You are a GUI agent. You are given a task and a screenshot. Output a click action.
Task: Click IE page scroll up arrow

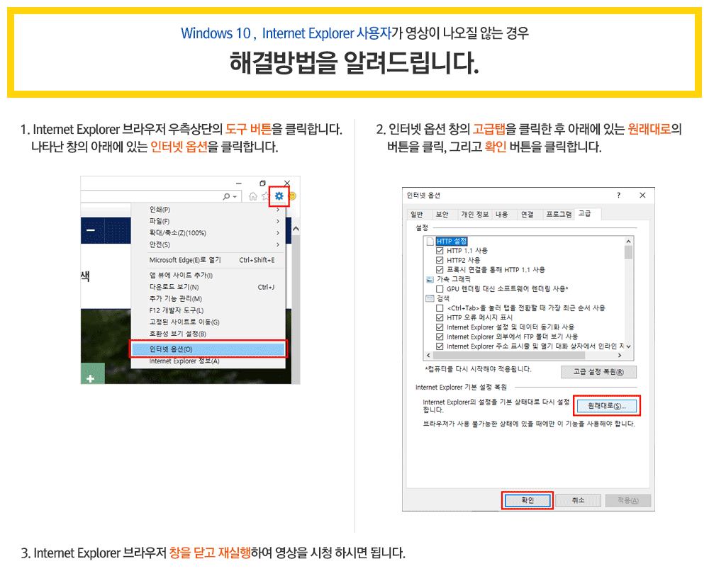[296, 229]
